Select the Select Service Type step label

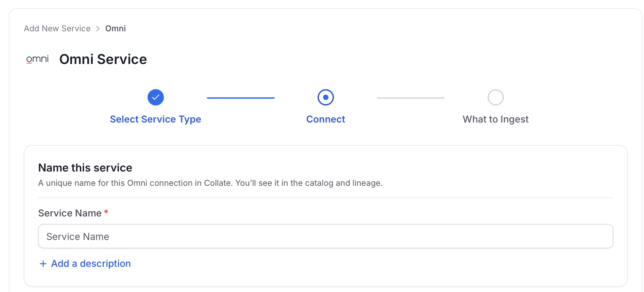pos(155,119)
